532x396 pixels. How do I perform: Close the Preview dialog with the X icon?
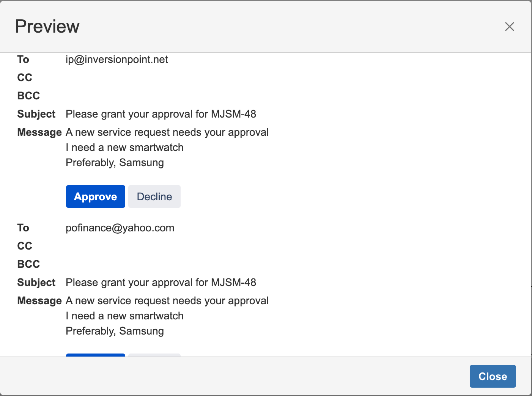coord(509,27)
